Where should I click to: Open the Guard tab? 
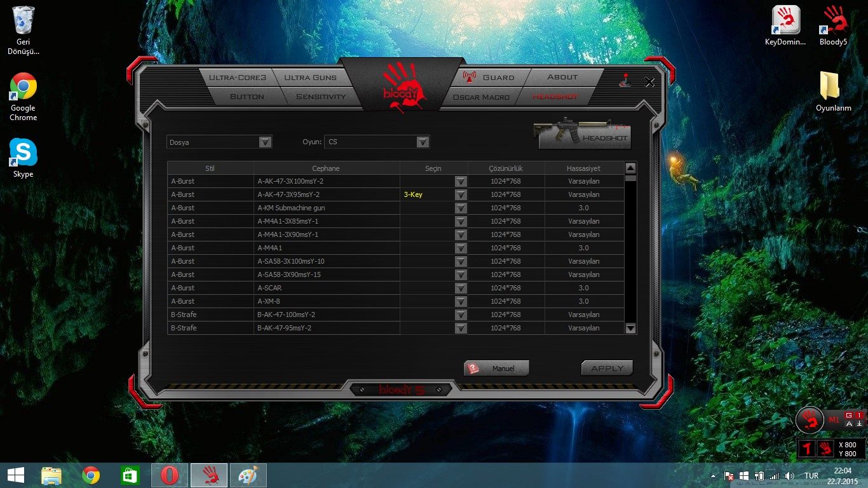tap(491, 78)
